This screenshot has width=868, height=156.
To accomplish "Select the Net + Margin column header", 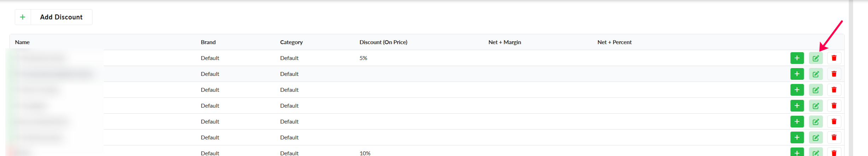I will [x=504, y=42].
